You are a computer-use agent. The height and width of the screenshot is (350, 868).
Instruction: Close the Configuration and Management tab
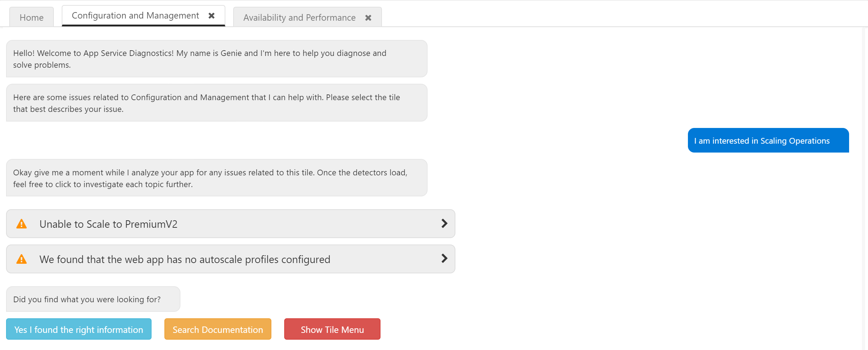[x=211, y=16]
